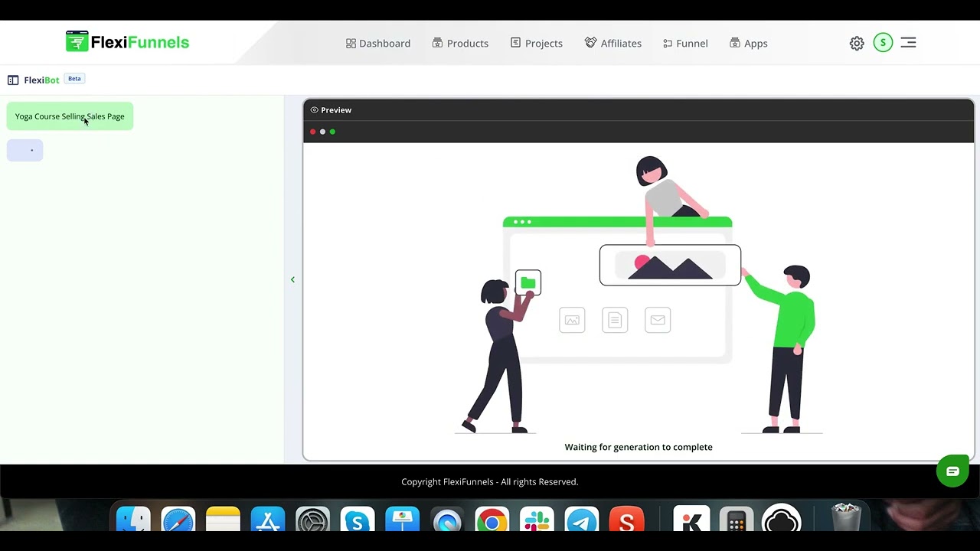Open Slack from the dock
Screen dimensions: 980x551
point(537,519)
